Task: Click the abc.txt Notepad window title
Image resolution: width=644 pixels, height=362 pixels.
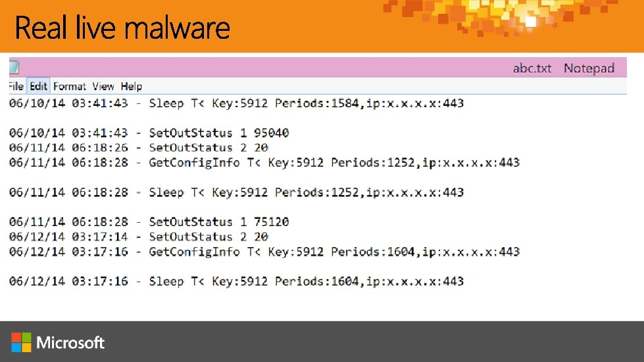Action: [x=563, y=68]
